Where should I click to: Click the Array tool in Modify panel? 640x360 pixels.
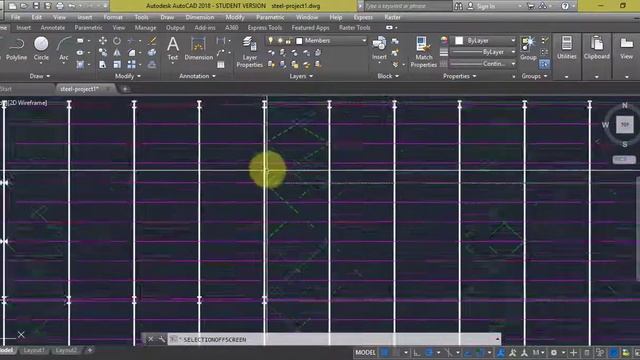(131, 64)
